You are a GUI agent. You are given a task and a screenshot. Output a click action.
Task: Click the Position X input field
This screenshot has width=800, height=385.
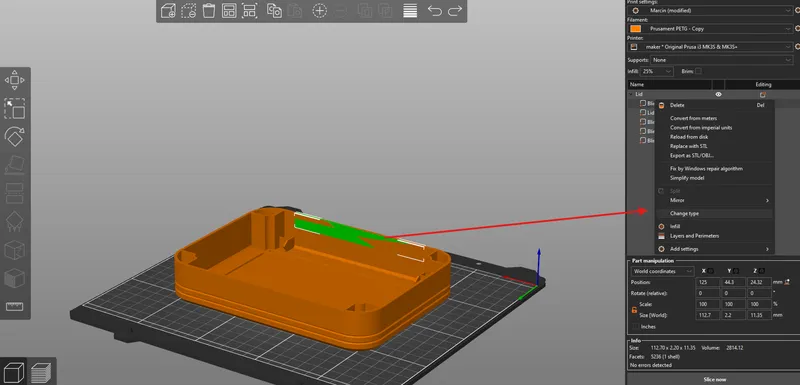tap(707, 282)
